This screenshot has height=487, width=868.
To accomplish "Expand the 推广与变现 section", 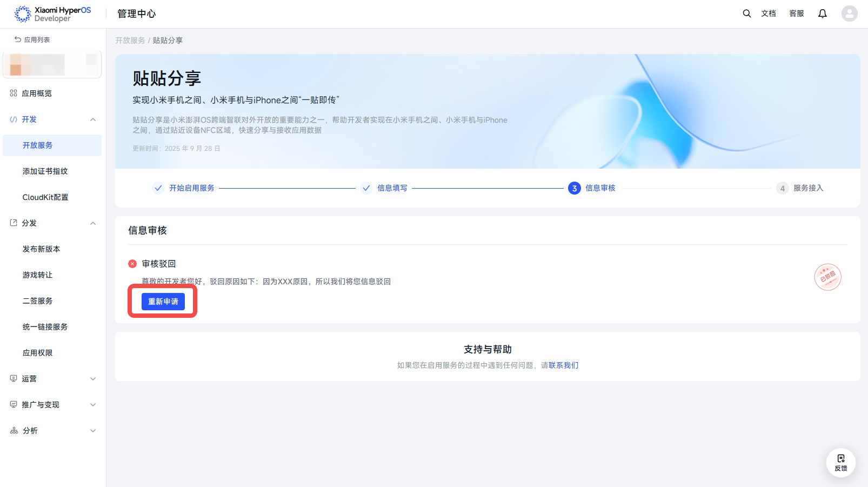I will pos(53,405).
